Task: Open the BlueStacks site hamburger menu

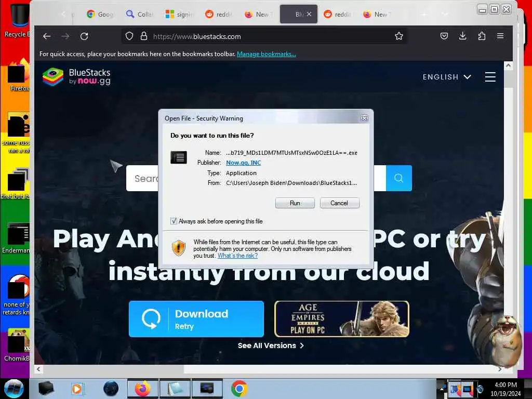Action: (490, 77)
